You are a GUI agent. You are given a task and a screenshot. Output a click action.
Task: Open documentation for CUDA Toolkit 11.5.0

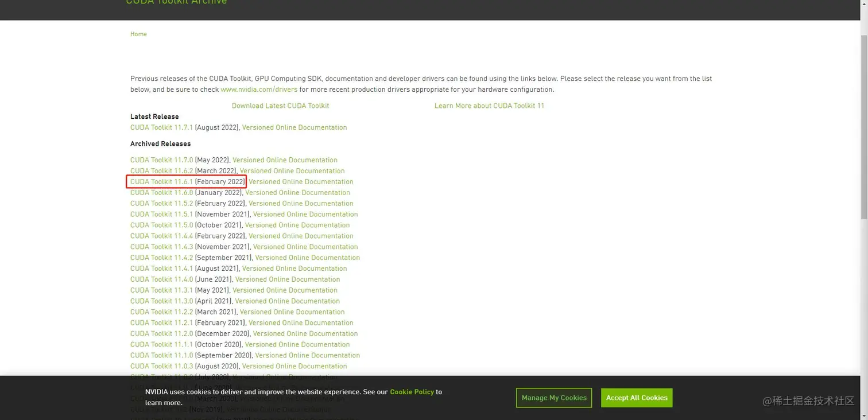(297, 225)
